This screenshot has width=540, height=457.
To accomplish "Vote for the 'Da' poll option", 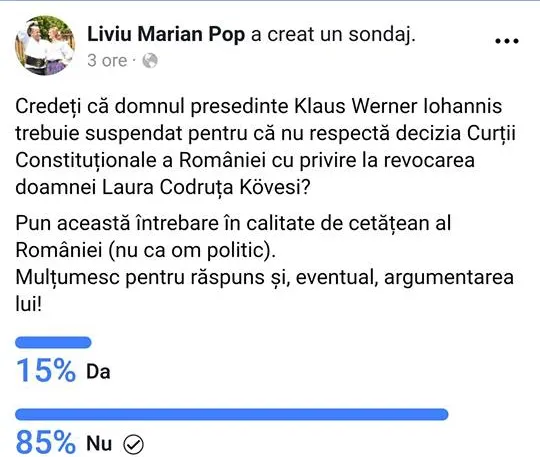I will click(98, 372).
